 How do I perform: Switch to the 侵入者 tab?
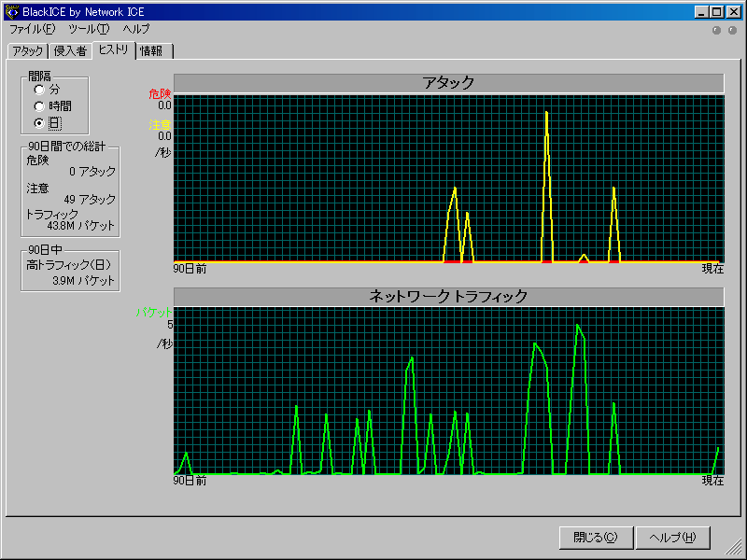point(70,51)
